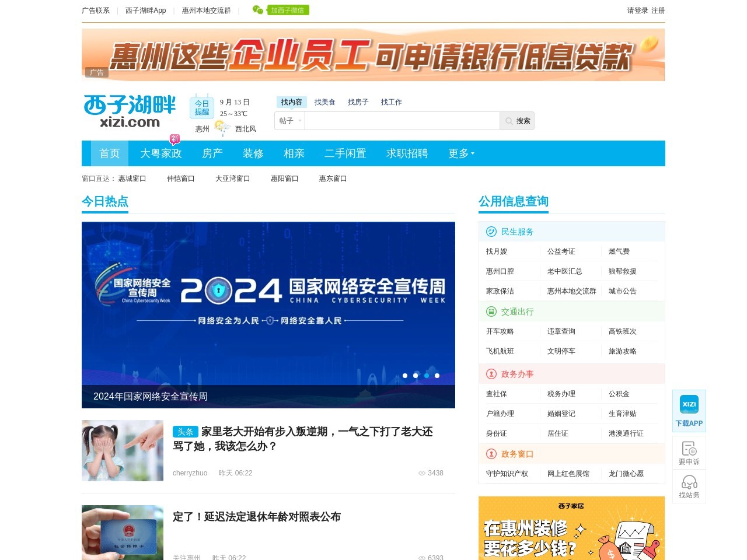Click the 注册 register button
The height and width of the screenshot is (560, 747).
pos(658,10)
